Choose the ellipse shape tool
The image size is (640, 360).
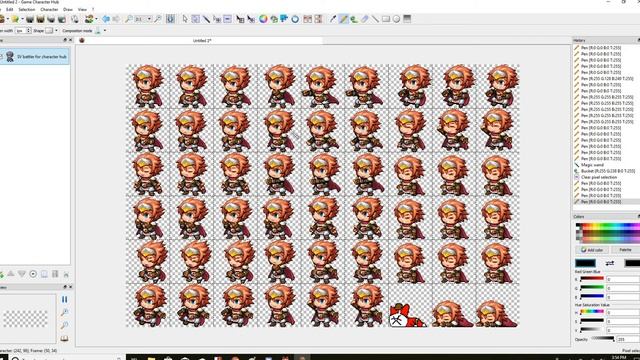(396, 19)
